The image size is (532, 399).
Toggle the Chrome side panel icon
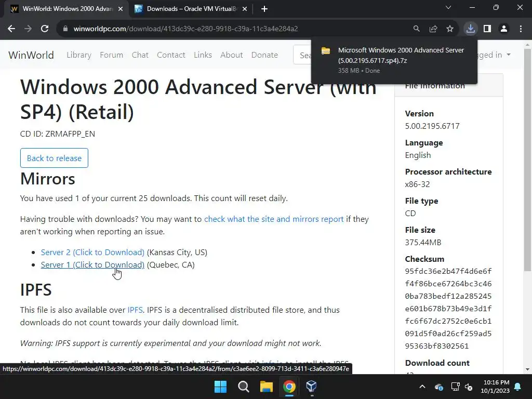click(487, 29)
